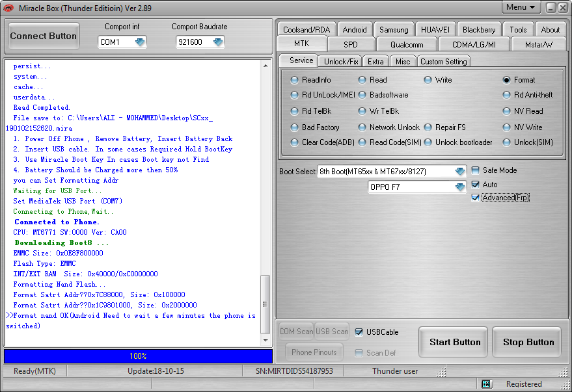
Task: Open the HUAWEI tab
Action: click(x=435, y=29)
